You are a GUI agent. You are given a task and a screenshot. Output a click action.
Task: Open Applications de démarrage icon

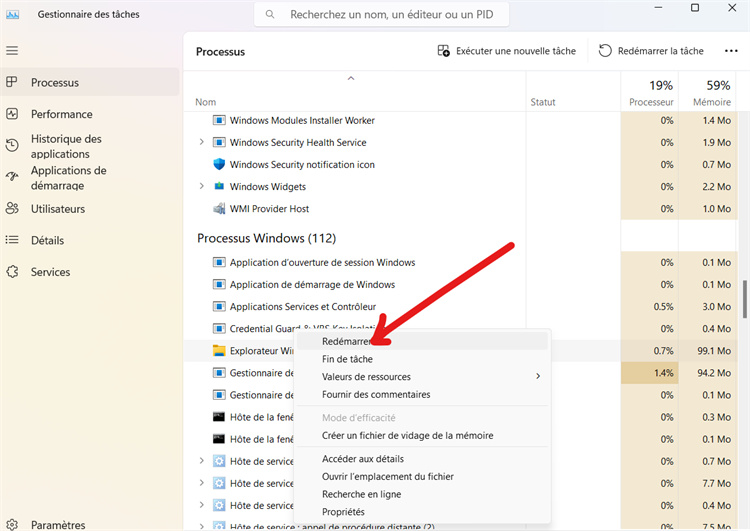[x=12, y=177]
